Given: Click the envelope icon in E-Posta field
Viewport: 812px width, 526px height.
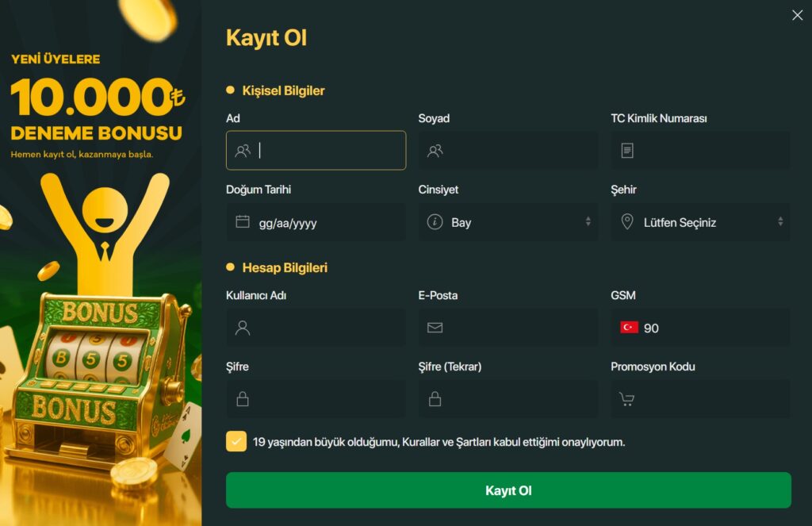Looking at the screenshot, I should click(x=435, y=328).
